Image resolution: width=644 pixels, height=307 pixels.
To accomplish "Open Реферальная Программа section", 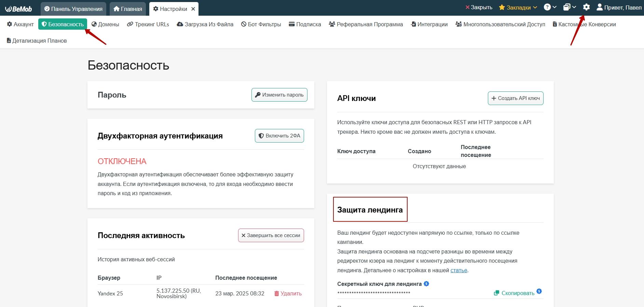I will 366,24.
